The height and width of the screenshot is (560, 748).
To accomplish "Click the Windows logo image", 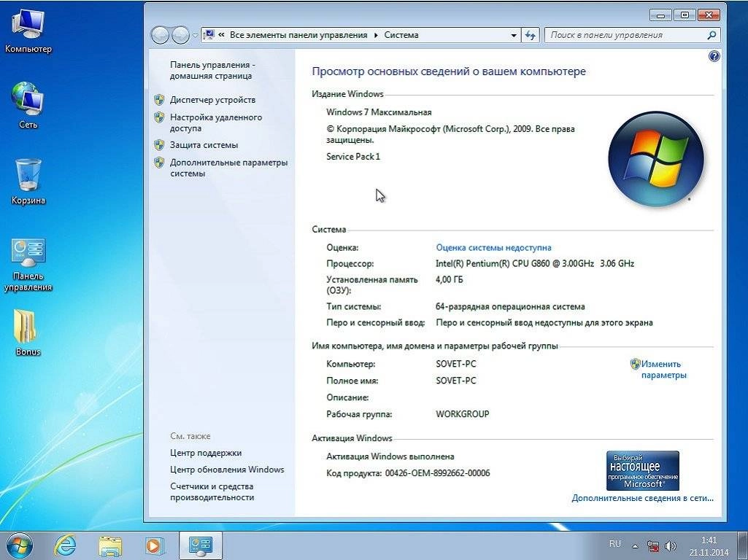I will [655, 159].
